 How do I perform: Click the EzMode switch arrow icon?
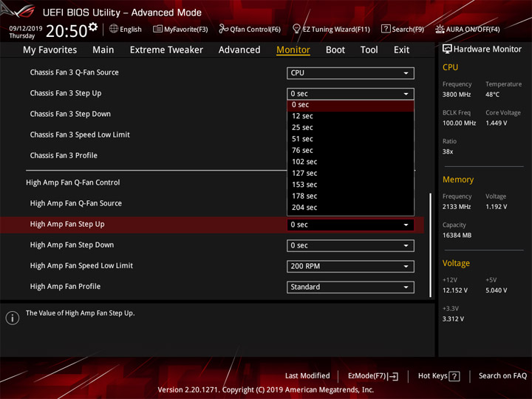point(393,376)
